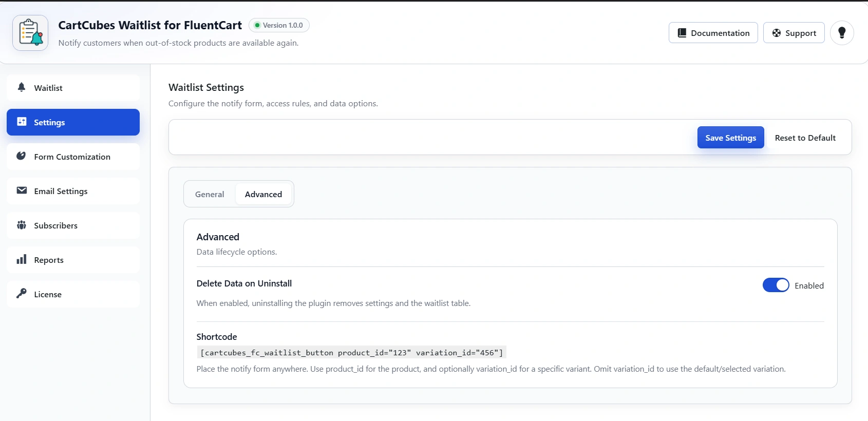Go to Form Customization page
868x421 pixels.
tap(73, 157)
